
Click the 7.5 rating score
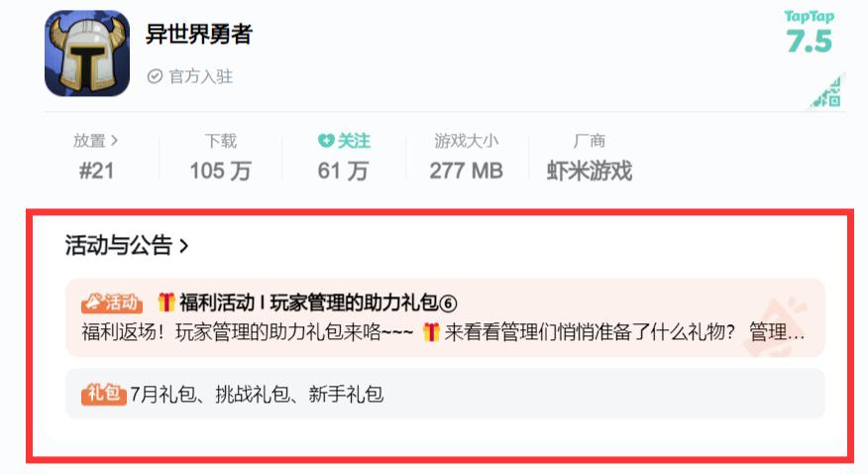(810, 41)
